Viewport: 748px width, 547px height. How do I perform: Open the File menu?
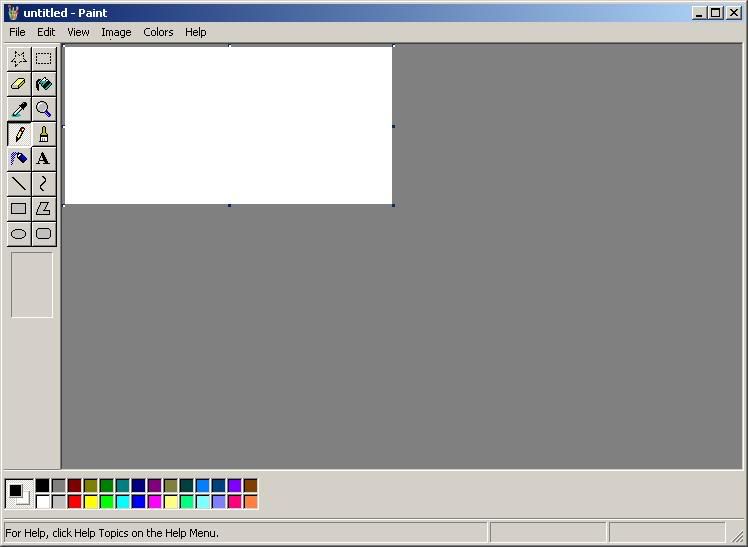coord(17,32)
